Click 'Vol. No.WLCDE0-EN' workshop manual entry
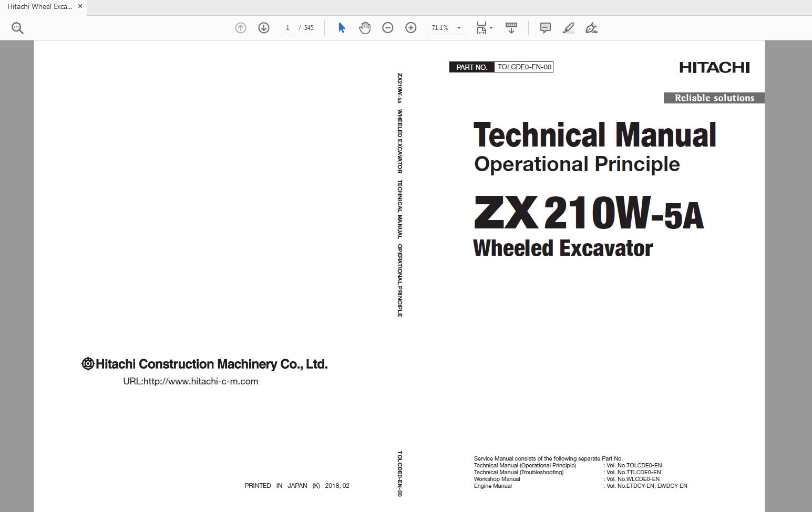The height and width of the screenshot is (512, 812). tap(633, 479)
